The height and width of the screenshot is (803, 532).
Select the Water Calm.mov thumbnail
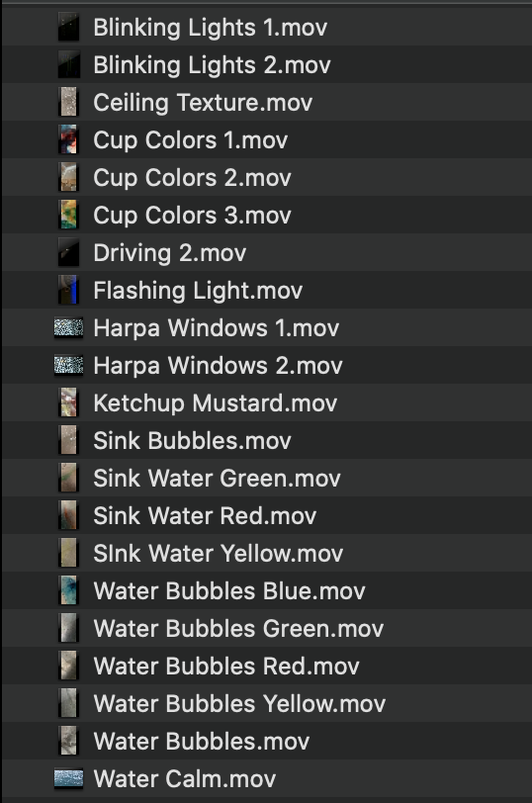click(x=68, y=778)
